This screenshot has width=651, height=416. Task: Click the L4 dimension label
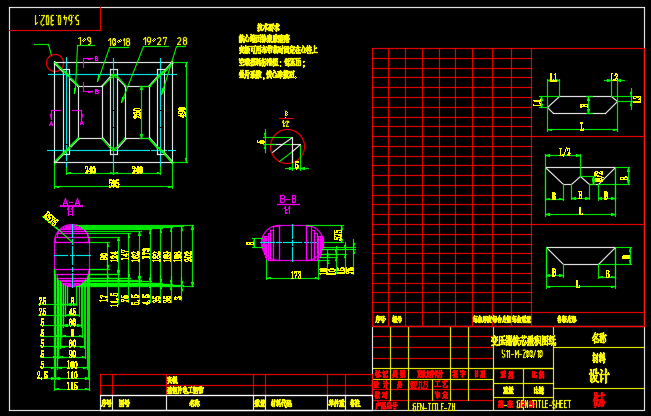(538, 102)
